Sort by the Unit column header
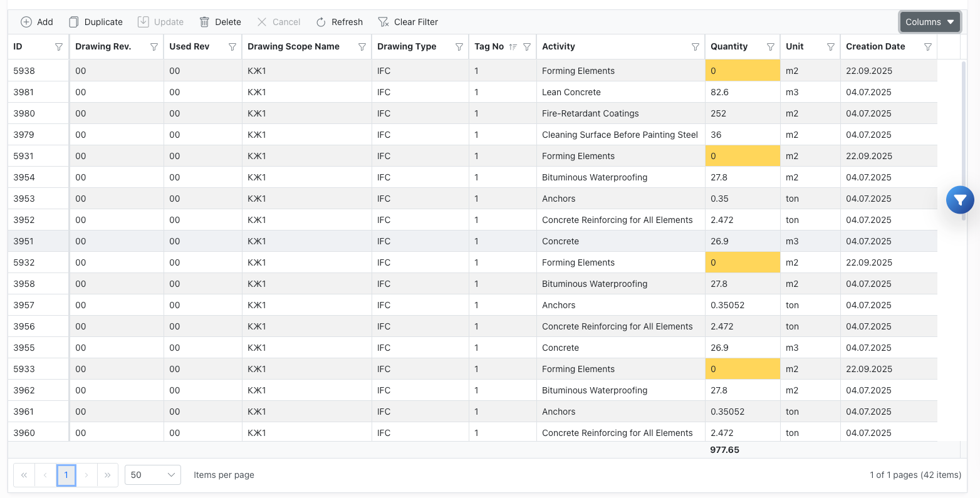Screen dimensions: 980x498 click(x=795, y=46)
